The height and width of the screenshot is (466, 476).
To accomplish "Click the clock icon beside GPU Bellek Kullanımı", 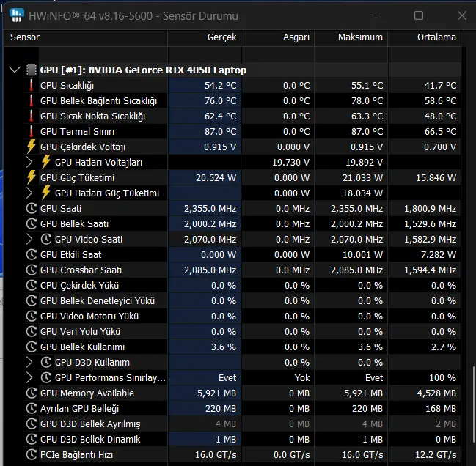I will 32,347.
